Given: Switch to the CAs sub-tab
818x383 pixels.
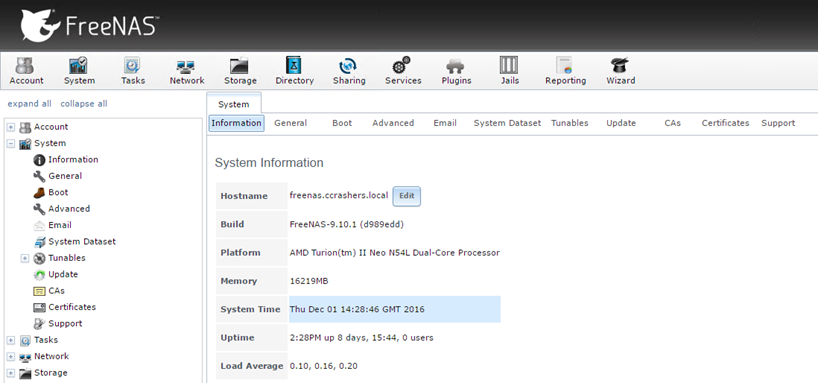Looking at the screenshot, I should coord(672,123).
